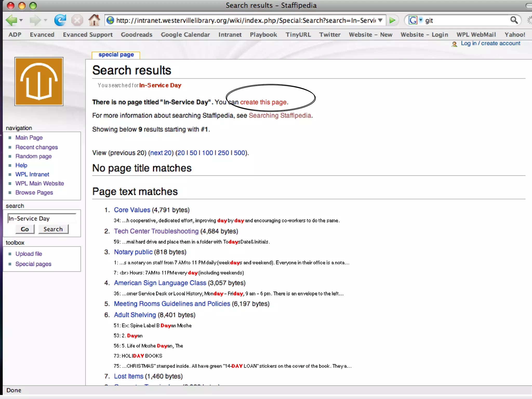The height and width of the screenshot is (399, 532).
Task: Click the blue Reload page icon
Action: [x=60, y=20]
